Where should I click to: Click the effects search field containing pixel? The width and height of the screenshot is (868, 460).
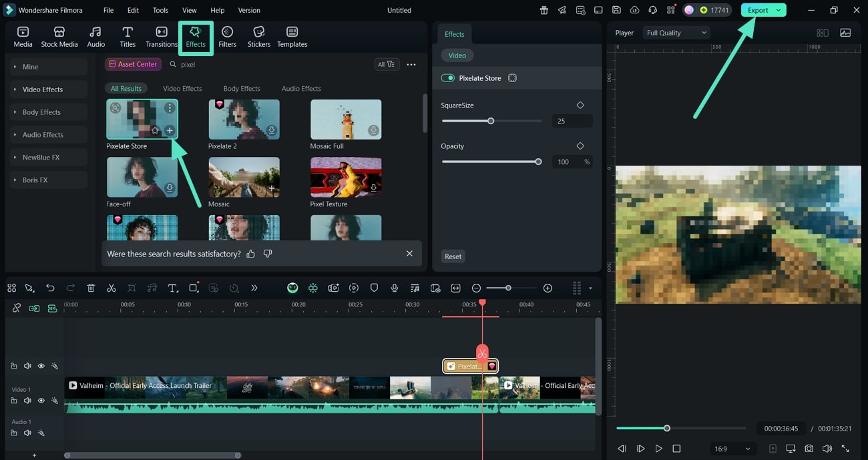(x=267, y=65)
